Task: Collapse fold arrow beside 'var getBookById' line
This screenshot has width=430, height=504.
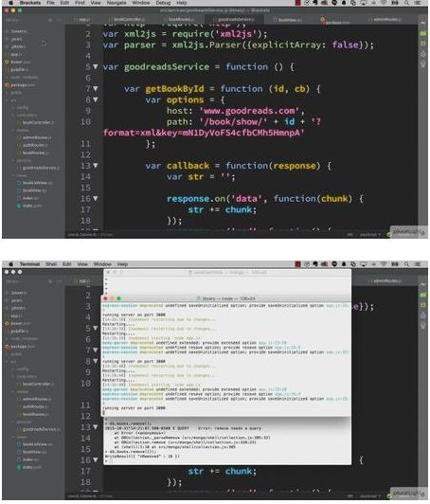Action: pyautogui.click(x=95, y=88)
